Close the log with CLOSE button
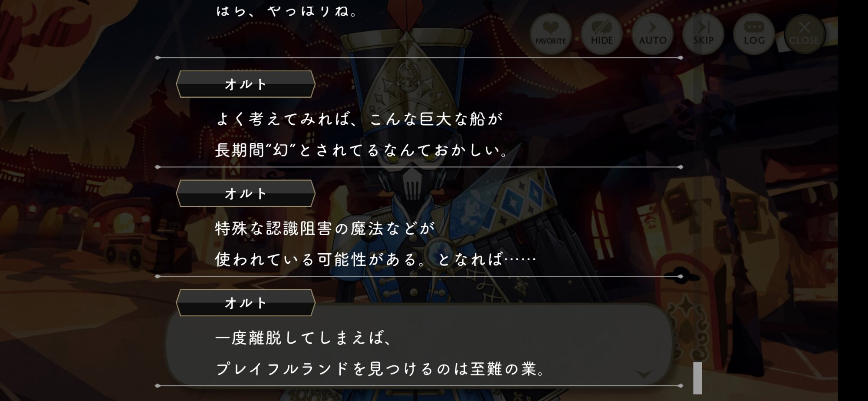The width and height of the screenshot is (868, 401). click(x=804, y=34)
